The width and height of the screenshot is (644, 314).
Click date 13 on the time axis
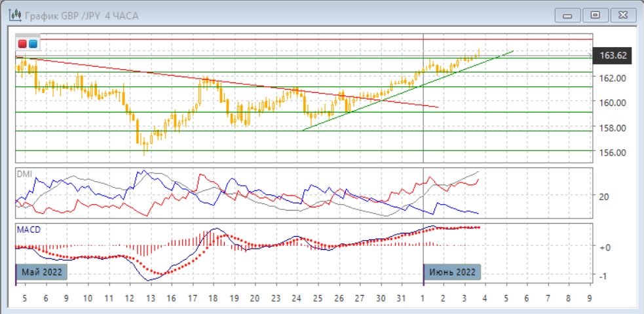tap(150, 298)
